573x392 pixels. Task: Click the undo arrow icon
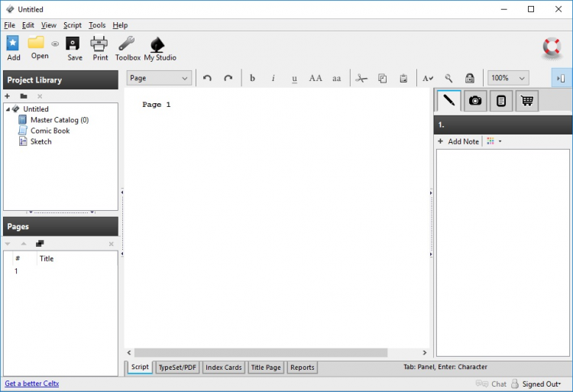207,78
